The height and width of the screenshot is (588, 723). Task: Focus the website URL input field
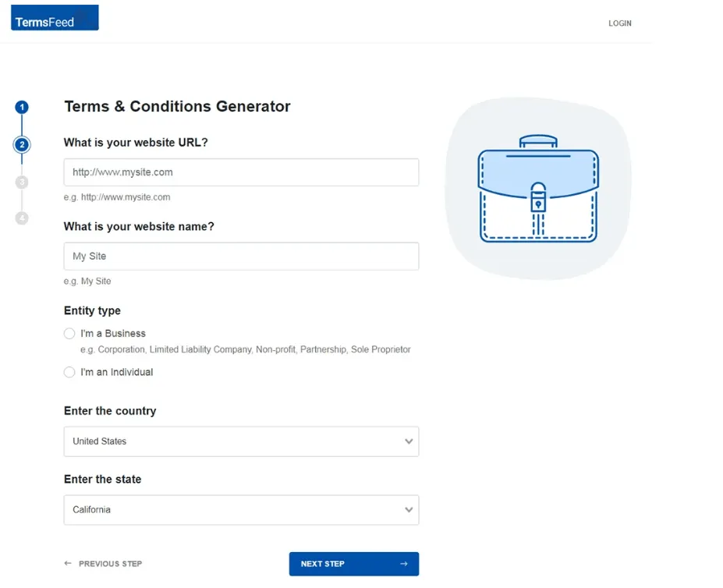[x=241, y=172]
